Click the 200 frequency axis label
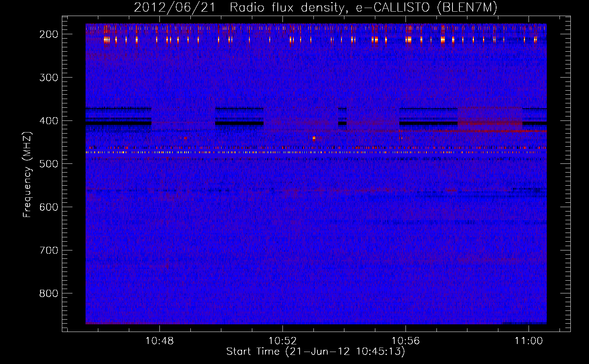Image resolution: width=589 pixels, height=364 pixels. (x=49, y=34)
